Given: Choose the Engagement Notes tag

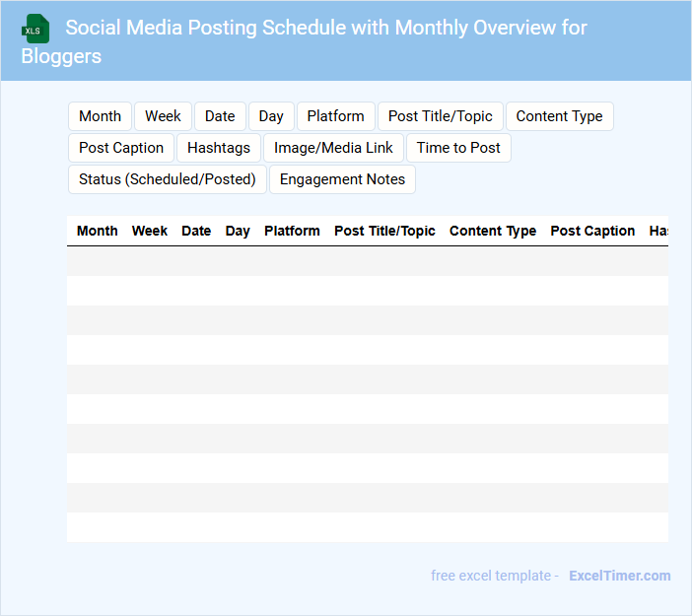Looking at the screenshot, I should 342,179.
